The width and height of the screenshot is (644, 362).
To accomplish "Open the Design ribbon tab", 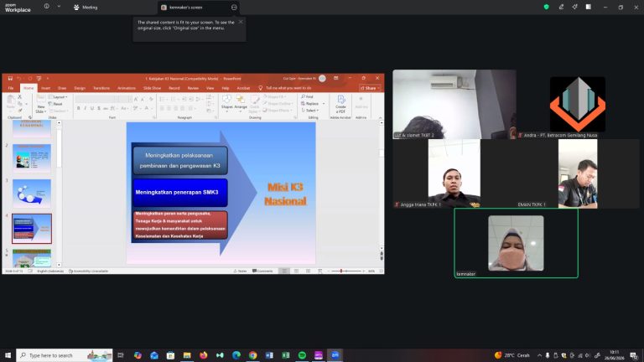I will 80,88.
